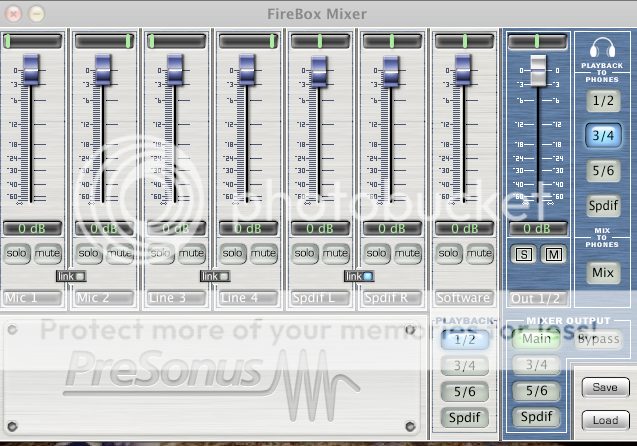Toggle link between Mic 1 and Mic 2
The image size is (637, 446).
pos(71,277)
